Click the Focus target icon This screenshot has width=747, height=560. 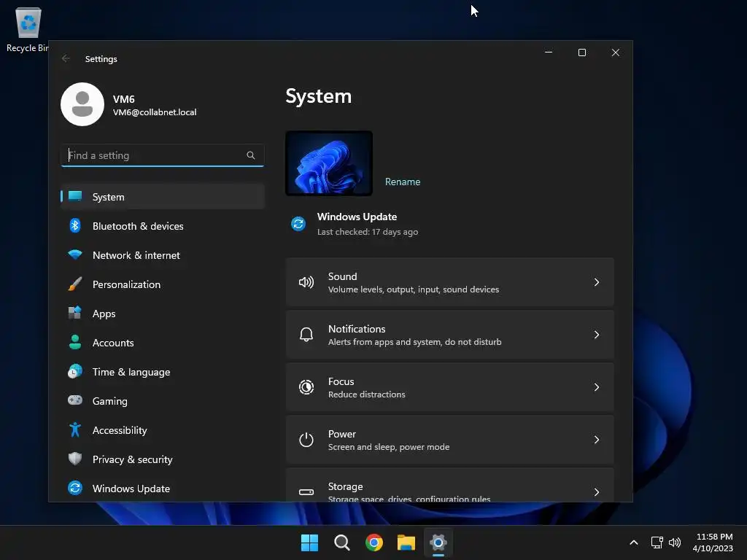(306, 387)
